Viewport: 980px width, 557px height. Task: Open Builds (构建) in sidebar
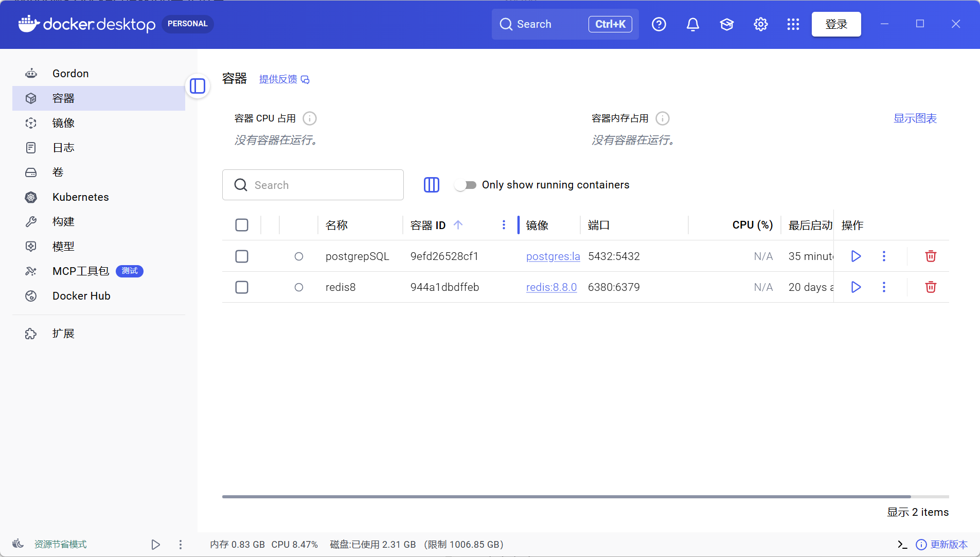99,222
